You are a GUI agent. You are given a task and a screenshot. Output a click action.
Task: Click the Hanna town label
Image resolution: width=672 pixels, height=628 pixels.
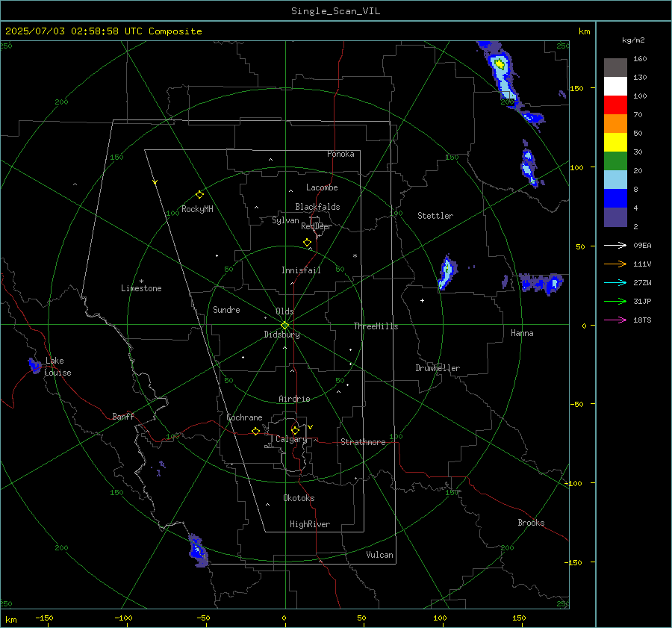522,333
